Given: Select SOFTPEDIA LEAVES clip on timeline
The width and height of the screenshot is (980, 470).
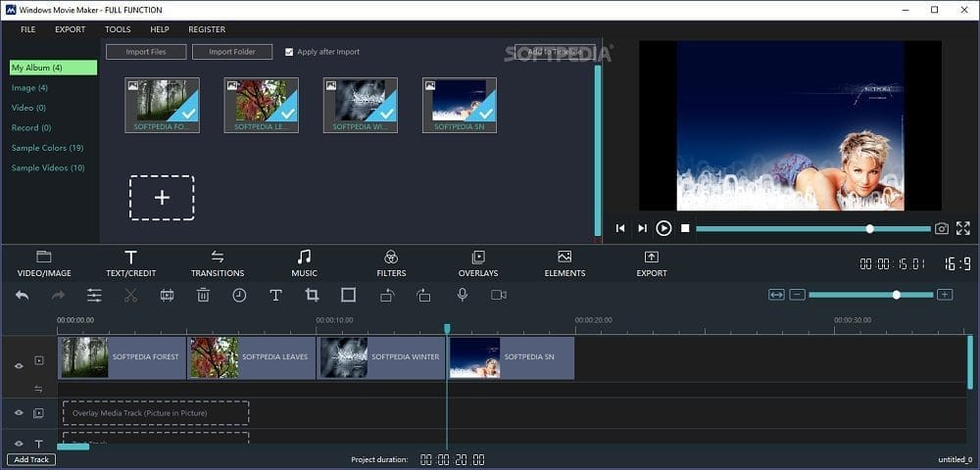Looking at the screenshot, I should (x=251, y=357).
